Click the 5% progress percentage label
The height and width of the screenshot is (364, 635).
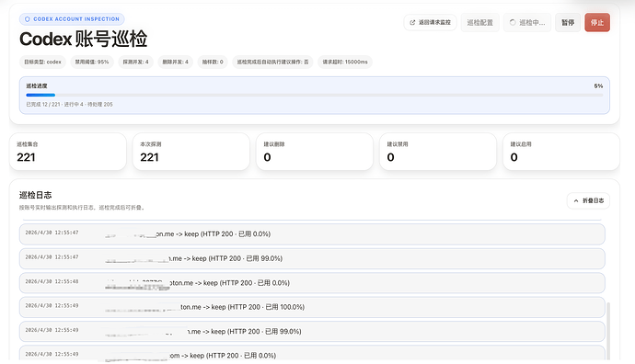(x=598, y=85)
